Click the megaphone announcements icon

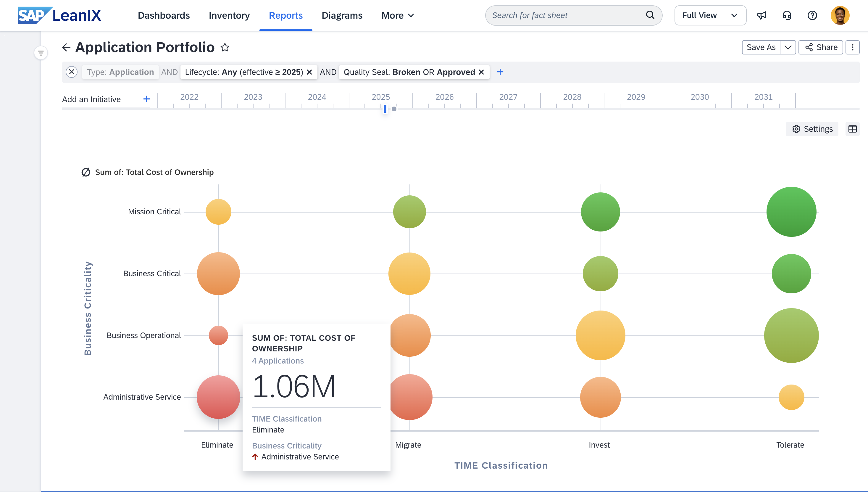762,15
